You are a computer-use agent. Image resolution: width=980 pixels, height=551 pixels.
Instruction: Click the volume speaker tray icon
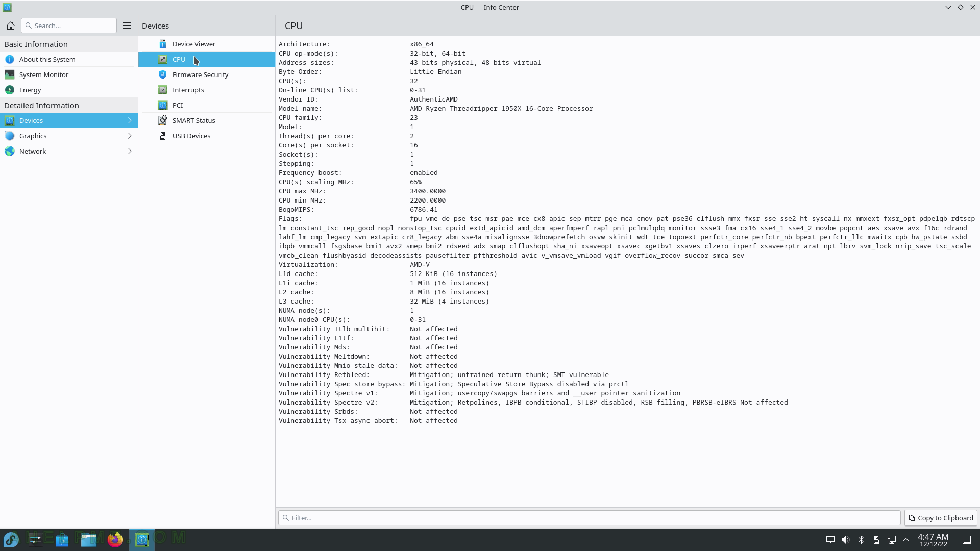[x=846, y=540]
